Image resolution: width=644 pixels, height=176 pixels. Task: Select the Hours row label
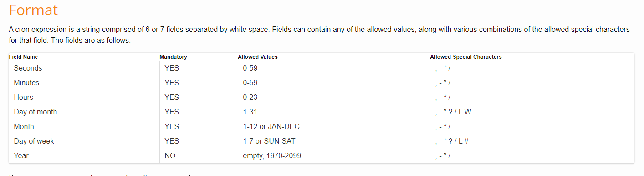click(24, 98)
